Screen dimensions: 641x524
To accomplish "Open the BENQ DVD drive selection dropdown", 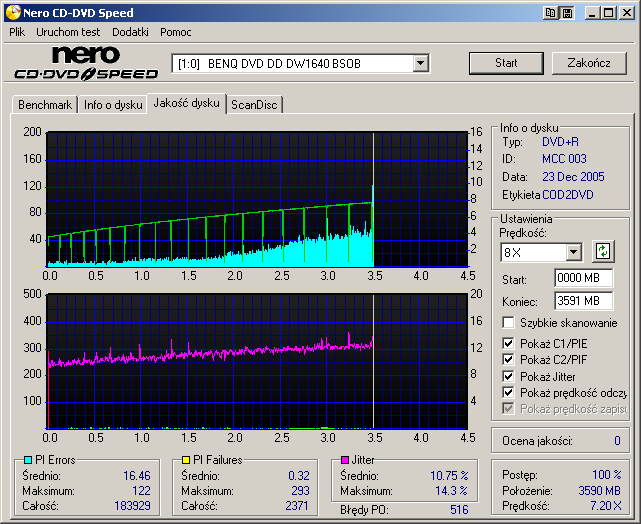I will (x=420, y=64).
